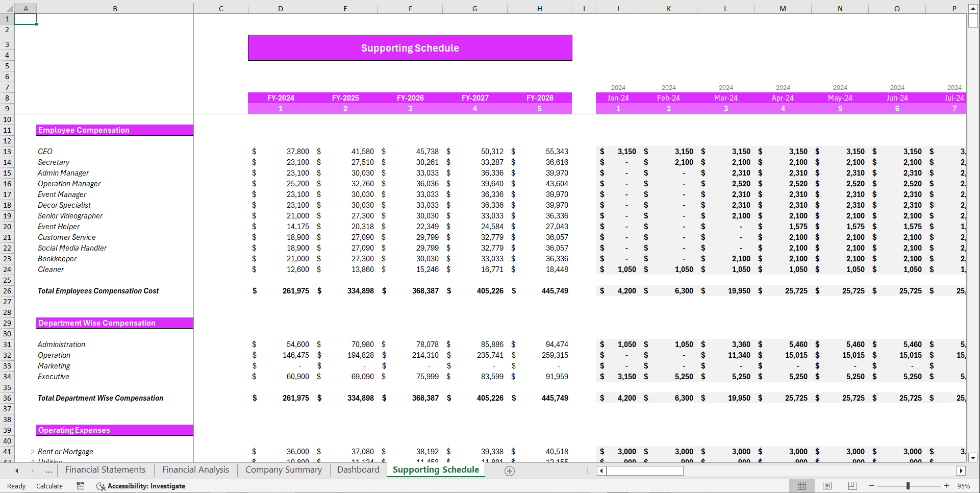Screen dimensions: 980x493
Task: Click zoom out minus icon
Action: tap(872, 486)
